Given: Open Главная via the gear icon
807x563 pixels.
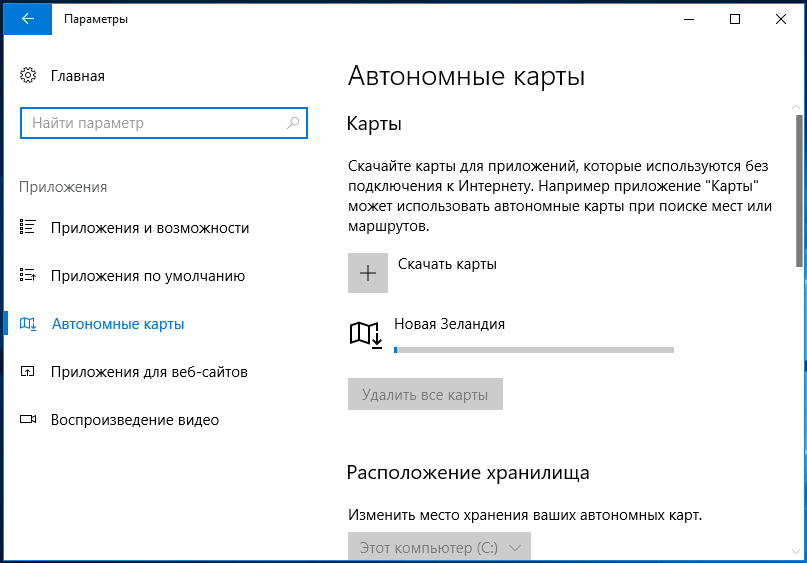Looking at the screenshot, I should pyautogui.click(x=28, y=76).
